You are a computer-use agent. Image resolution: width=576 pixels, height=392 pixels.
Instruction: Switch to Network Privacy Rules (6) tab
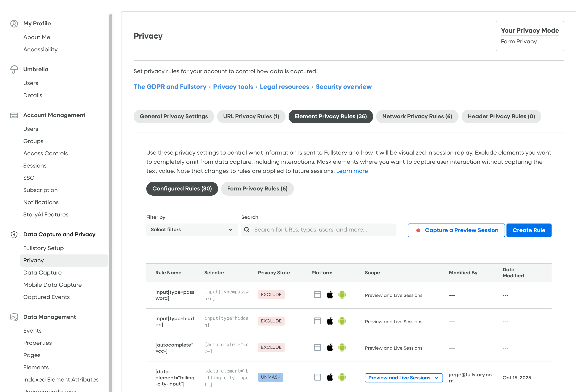coord(417,117)
